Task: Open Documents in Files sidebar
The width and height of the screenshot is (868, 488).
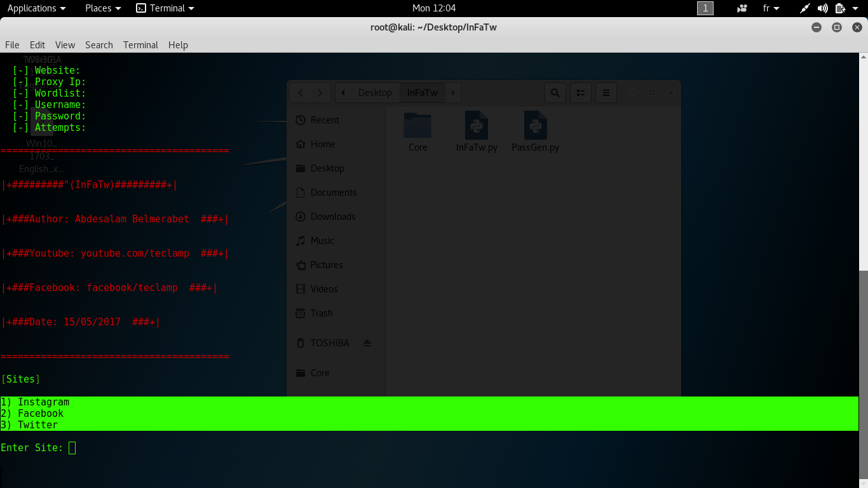Action: coord(336,193)
